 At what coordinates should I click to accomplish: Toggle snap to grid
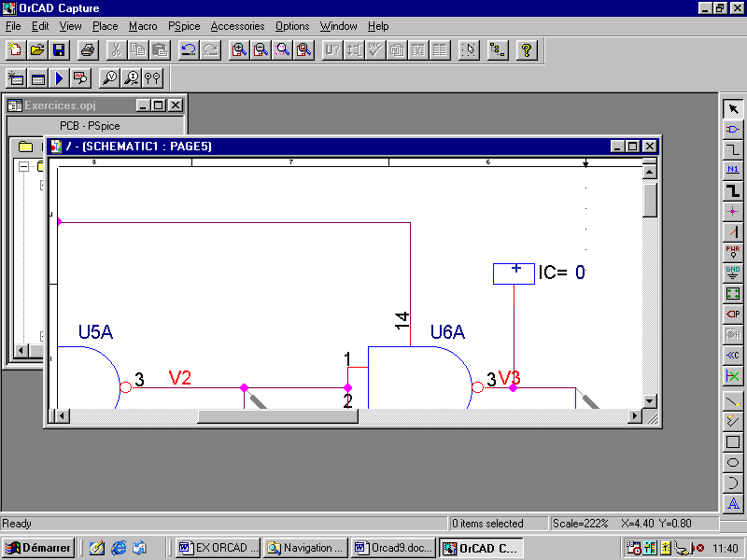point(469,49)
